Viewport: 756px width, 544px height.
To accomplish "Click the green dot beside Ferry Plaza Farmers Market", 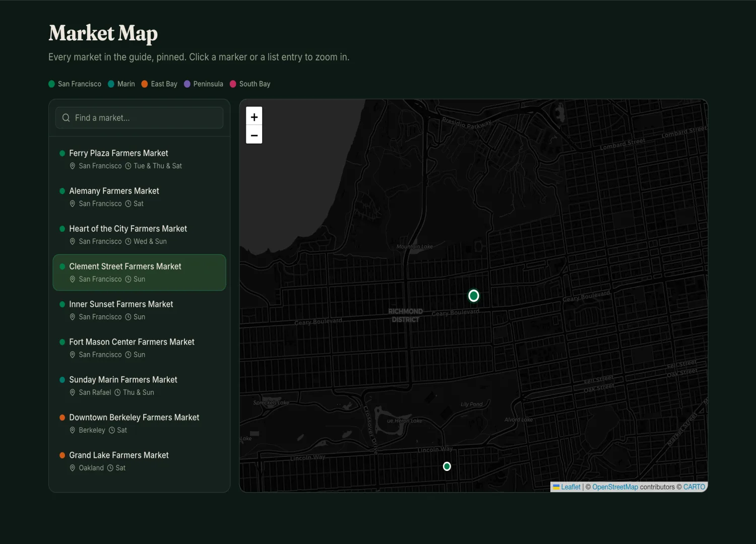I will coord(62,153).
